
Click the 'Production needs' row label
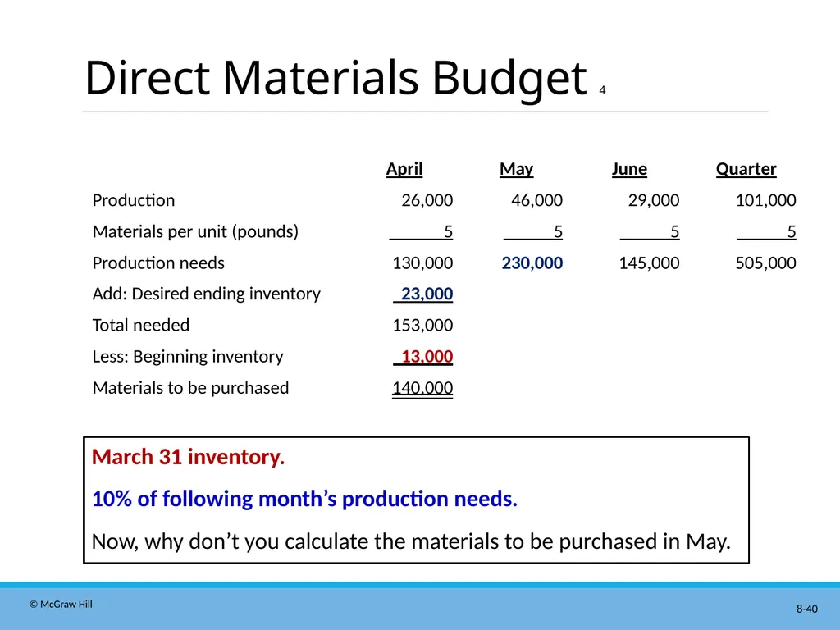click(158, 263)
